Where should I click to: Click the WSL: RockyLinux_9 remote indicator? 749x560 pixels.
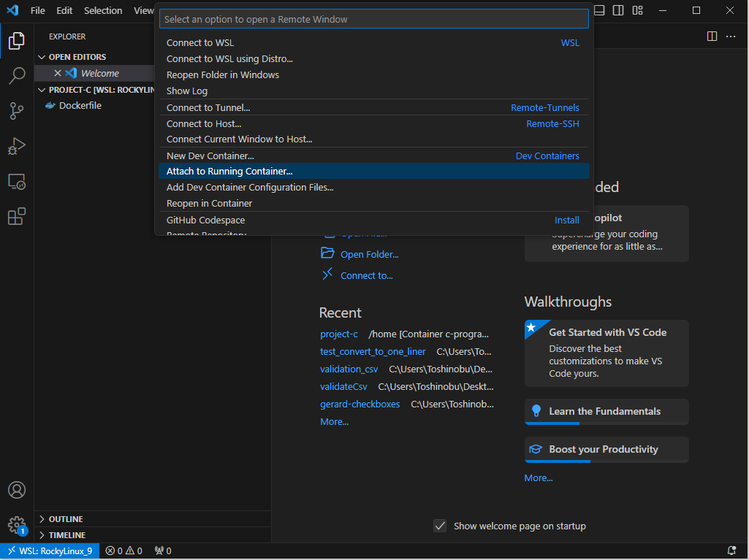[x=50, y=551]
